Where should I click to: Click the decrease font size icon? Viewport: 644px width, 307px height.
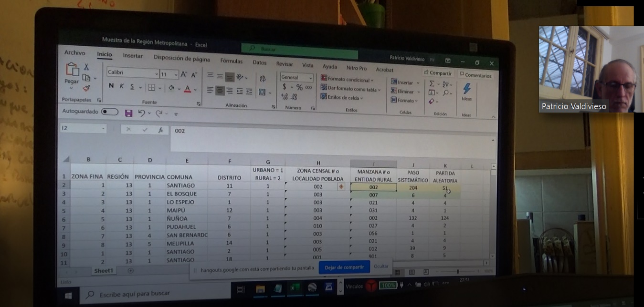[x=194, y=75]
